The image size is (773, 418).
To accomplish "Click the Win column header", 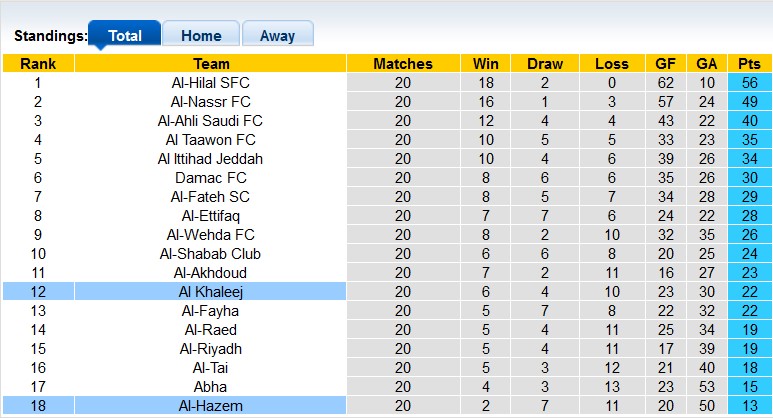I will click(x=485, y=64).
